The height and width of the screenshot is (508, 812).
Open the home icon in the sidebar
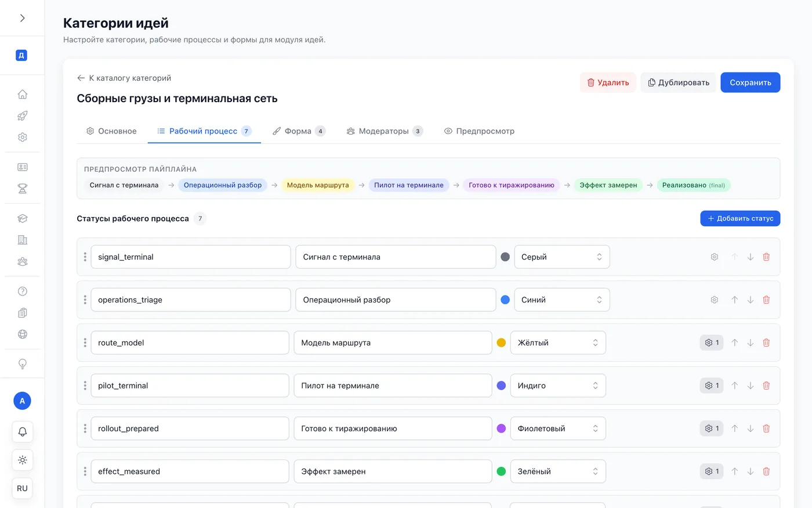[22, 94]
